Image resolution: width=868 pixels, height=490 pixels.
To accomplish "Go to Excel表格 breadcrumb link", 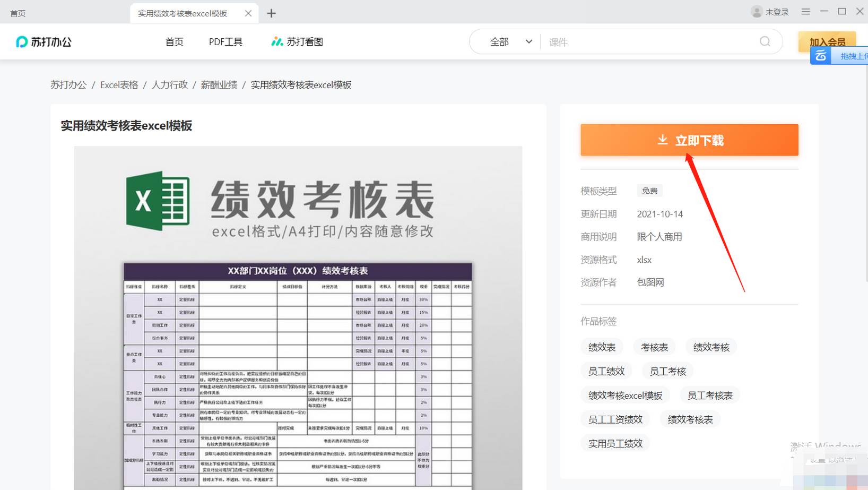I will click(119, 85).
